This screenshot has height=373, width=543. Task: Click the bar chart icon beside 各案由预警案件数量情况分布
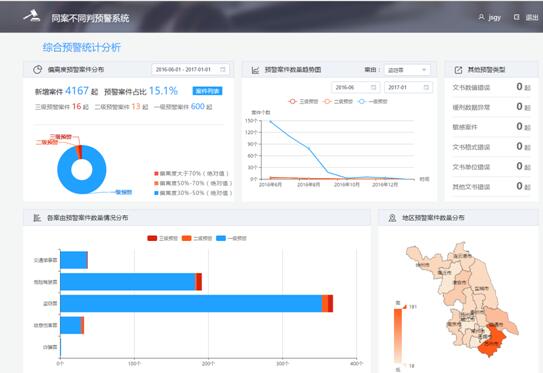point(37,218)
